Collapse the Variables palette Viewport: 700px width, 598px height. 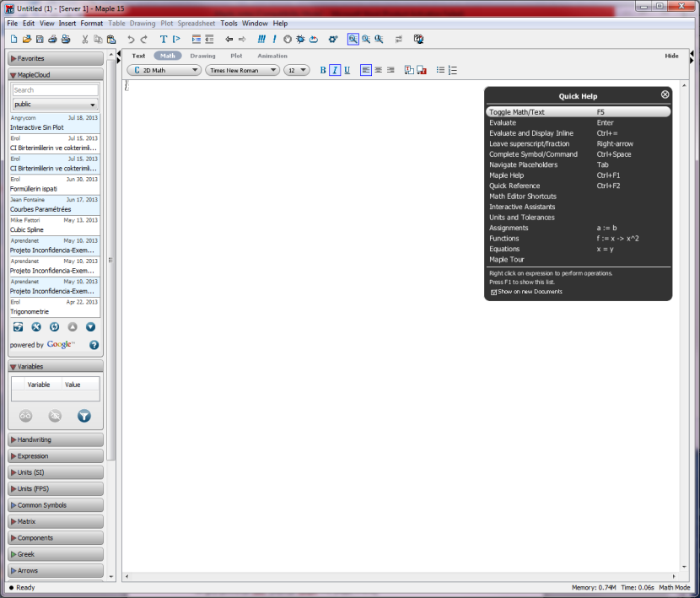click(x=56, y=367)
